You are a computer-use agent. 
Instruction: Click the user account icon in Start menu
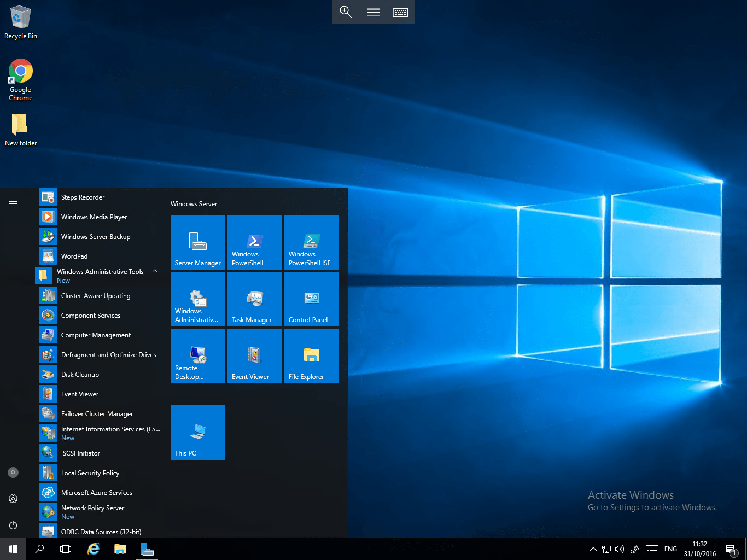click(x=13, y=472)
